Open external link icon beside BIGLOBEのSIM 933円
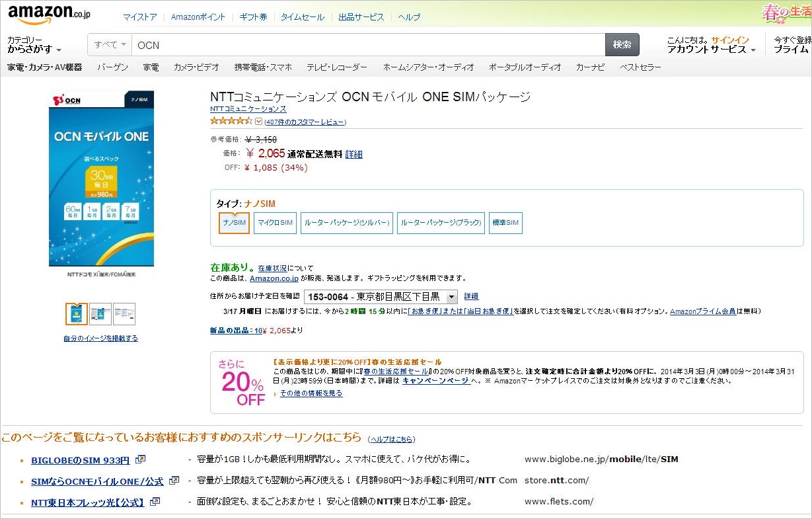The image size is (812, 519). pos(141,459)
